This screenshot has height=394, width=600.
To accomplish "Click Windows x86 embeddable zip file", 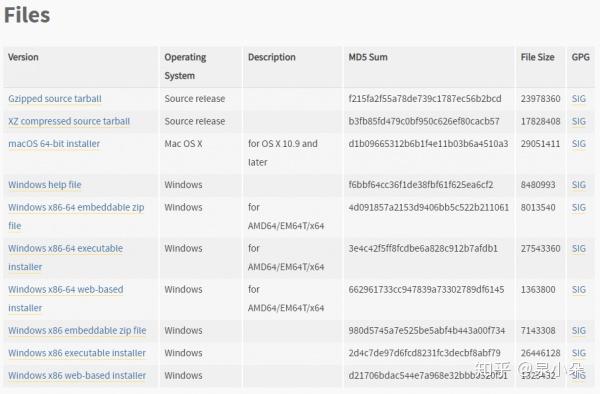I will point(77,331).
